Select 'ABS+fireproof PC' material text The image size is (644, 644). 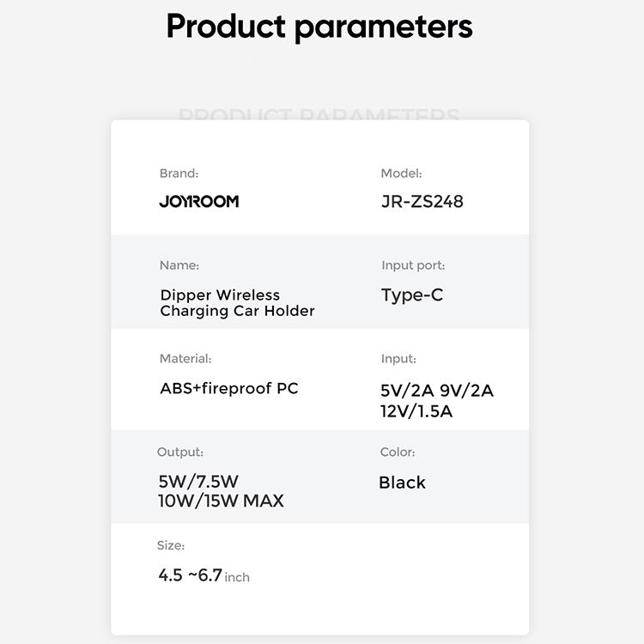pos(229,388)
